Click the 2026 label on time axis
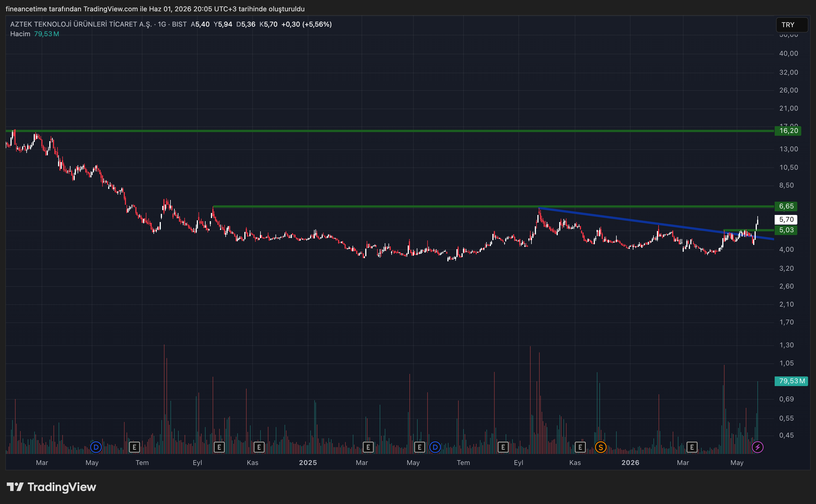This screenshot has width=816, height=504. [630, 463]
